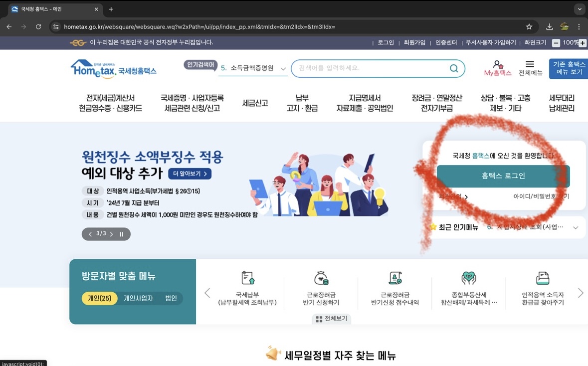
Task: Select 법인 visitor type
Action: click(x=171, y=298)
